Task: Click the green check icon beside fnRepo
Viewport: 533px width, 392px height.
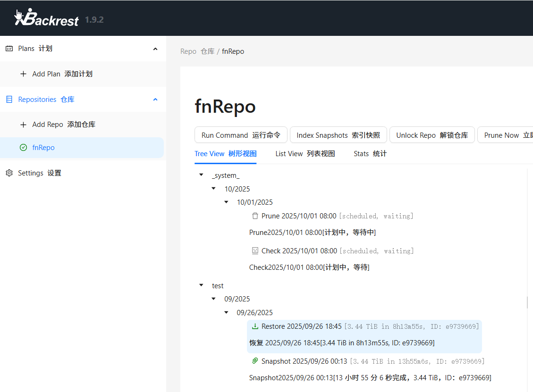Action: 23,148
